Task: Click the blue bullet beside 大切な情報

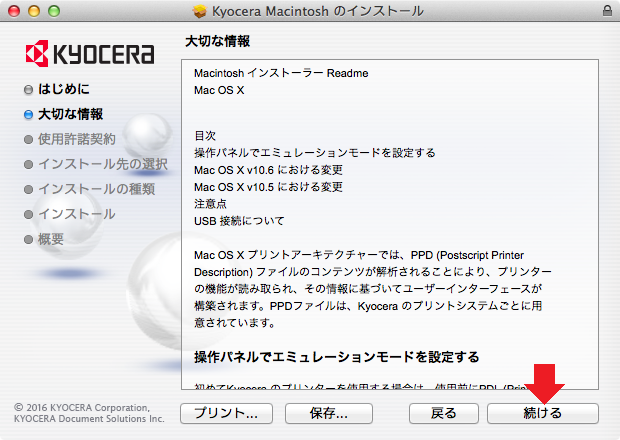Action: pyautogui.click(x=28, y=115)
